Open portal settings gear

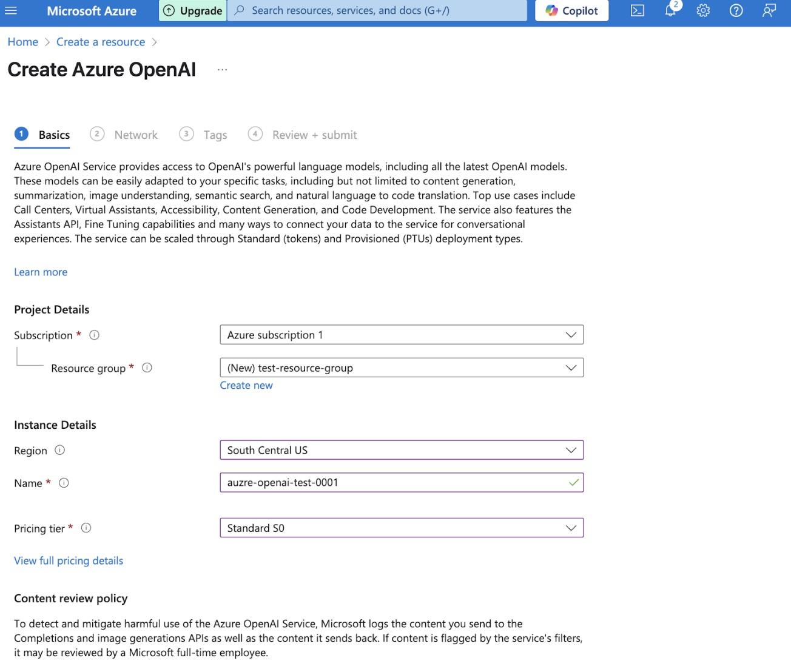tap(702, 10)
